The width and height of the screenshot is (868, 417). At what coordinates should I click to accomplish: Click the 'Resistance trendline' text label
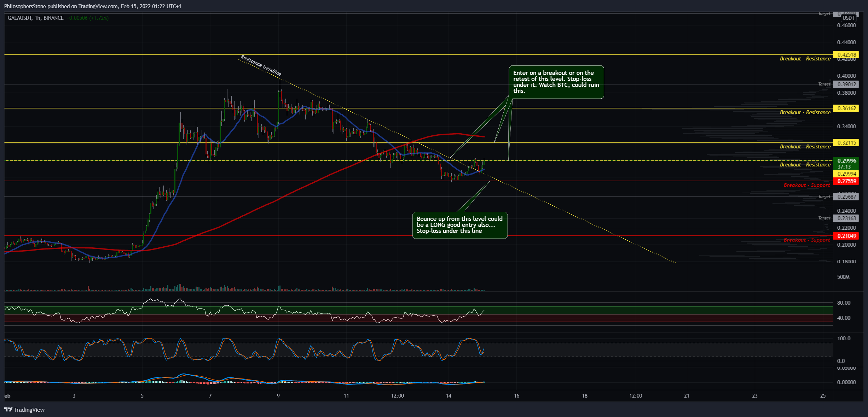click(x=261, y=65)
